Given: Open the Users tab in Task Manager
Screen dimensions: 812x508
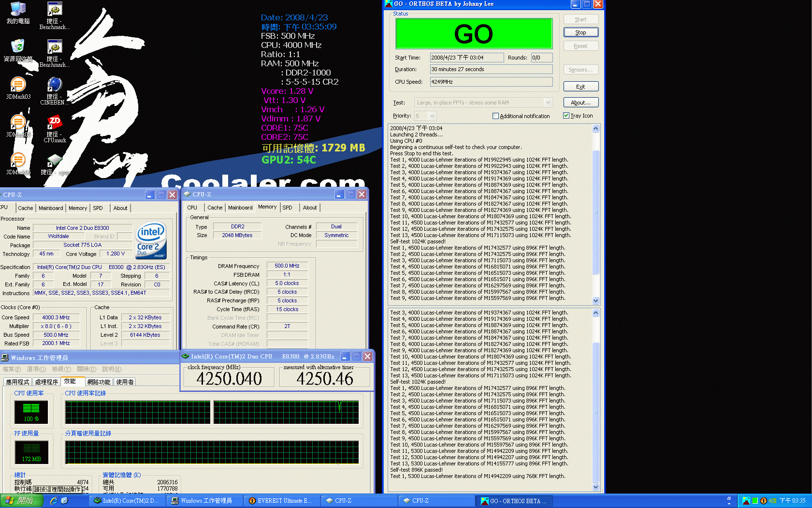Looking at the screenshot, I should click(x=125, y=382).
